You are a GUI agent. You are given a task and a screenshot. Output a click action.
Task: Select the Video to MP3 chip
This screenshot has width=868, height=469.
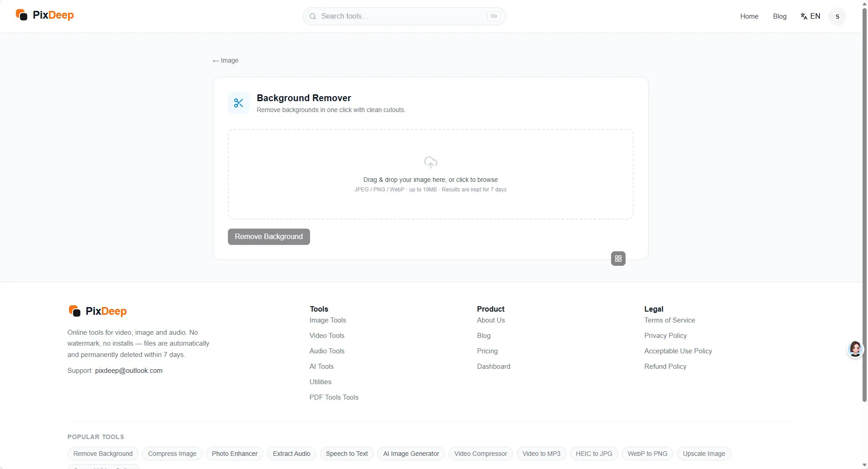pos(541,454)
